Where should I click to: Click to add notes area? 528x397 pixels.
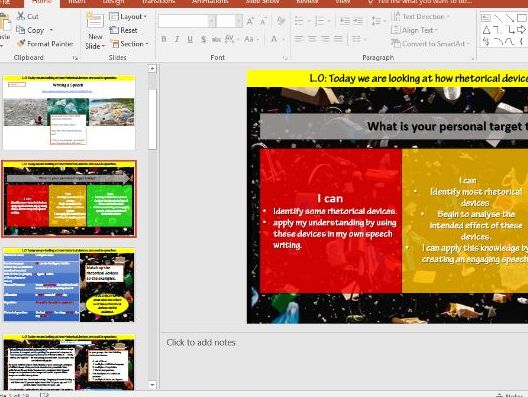[x=201, y=342]
